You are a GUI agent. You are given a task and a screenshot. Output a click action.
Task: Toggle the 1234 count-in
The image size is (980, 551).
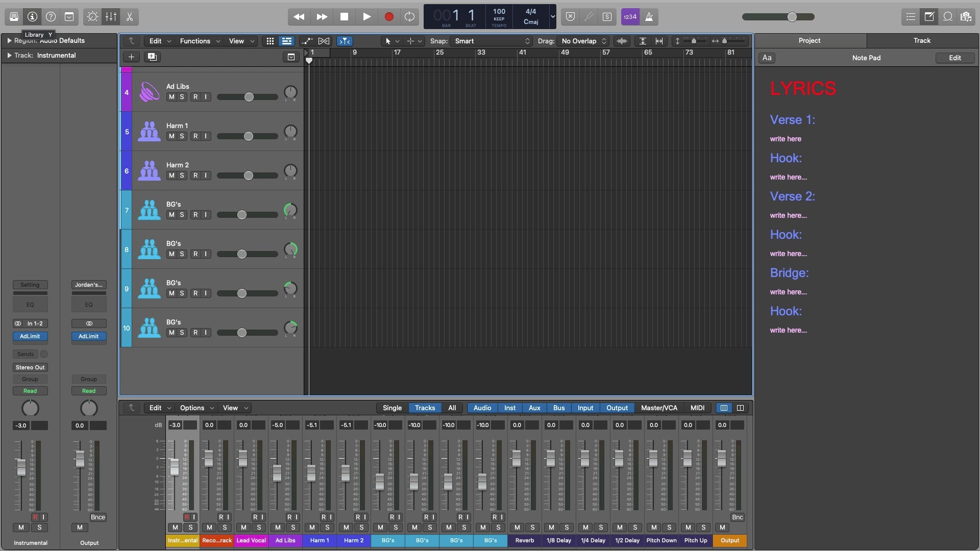pos(630,17)
